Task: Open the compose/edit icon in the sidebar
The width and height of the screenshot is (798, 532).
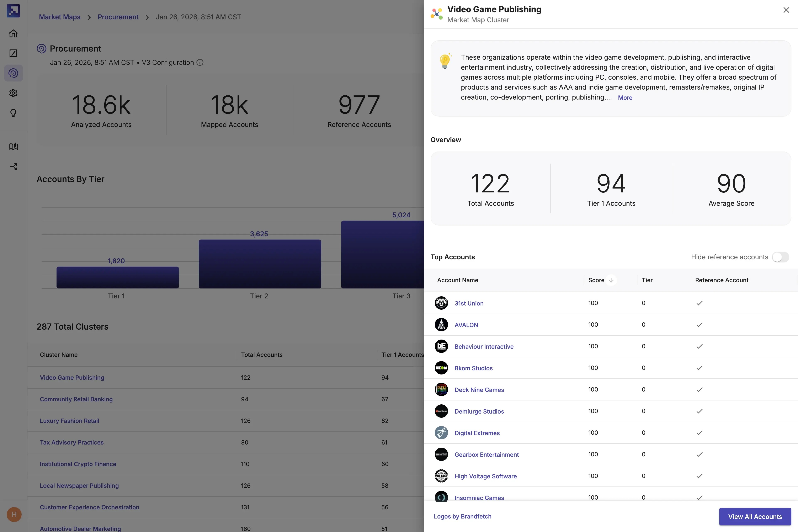Action: [13, 53]
